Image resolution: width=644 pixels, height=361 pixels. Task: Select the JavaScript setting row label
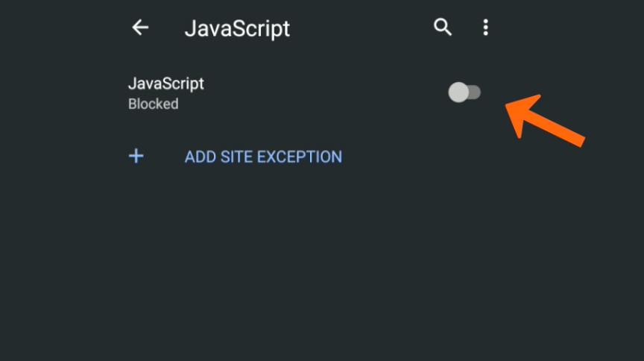coord(166,84)
